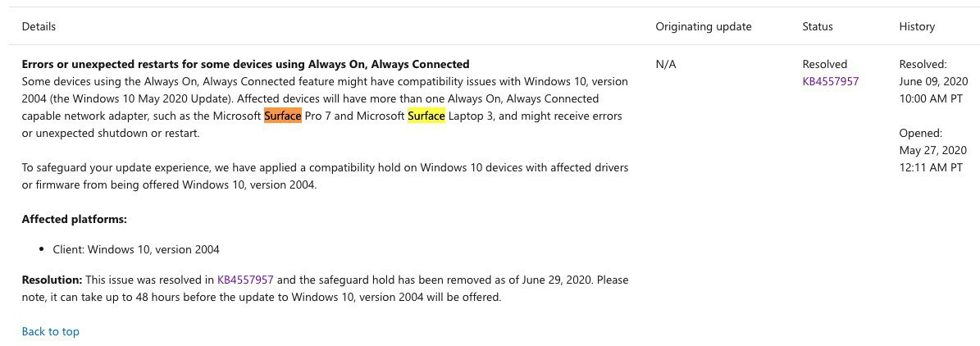Click the Status column header
This screenshot has height=346, width=980.
[817, 26]
